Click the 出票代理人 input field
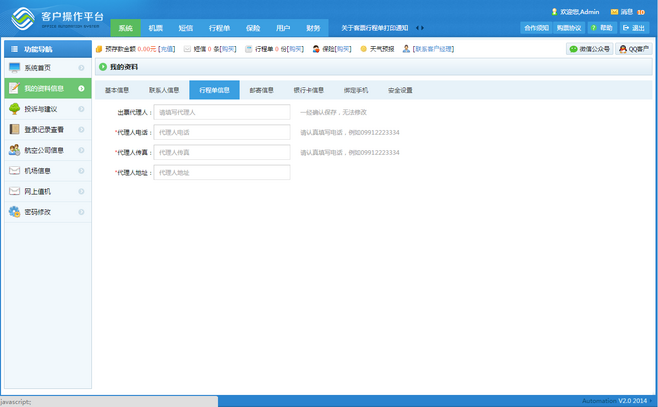The width and height of the screenshot is (658, 407). coord(222,113)
